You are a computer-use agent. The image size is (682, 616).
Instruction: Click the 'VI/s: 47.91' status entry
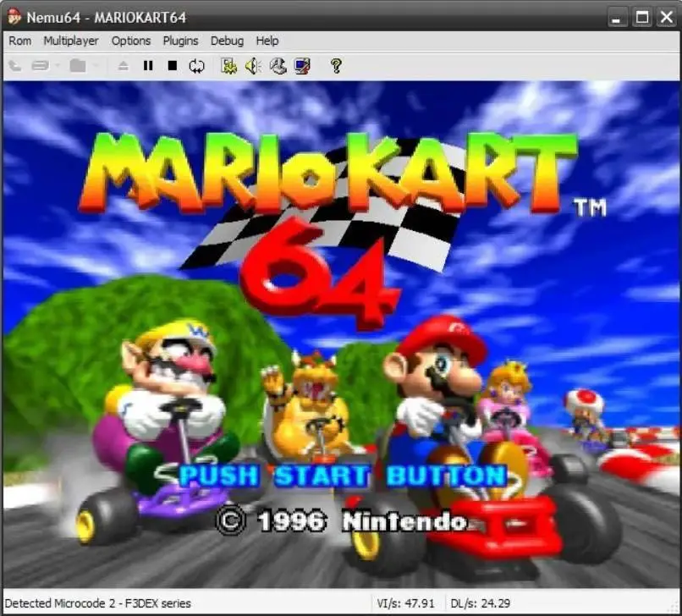[x=405, y=603]
